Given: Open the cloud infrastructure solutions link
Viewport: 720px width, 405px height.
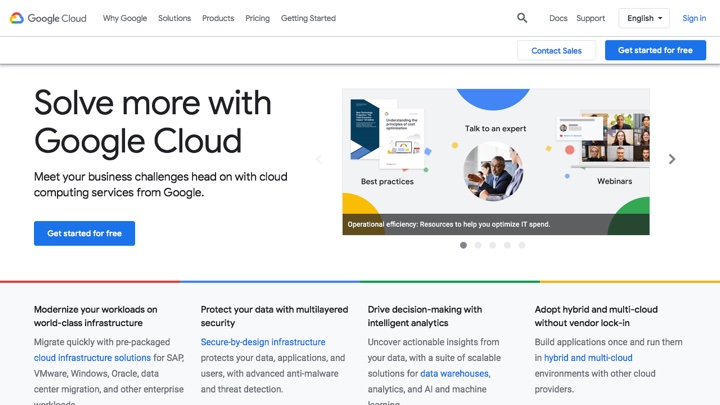Looking at the screenshot, I should [x=92, y=358].
